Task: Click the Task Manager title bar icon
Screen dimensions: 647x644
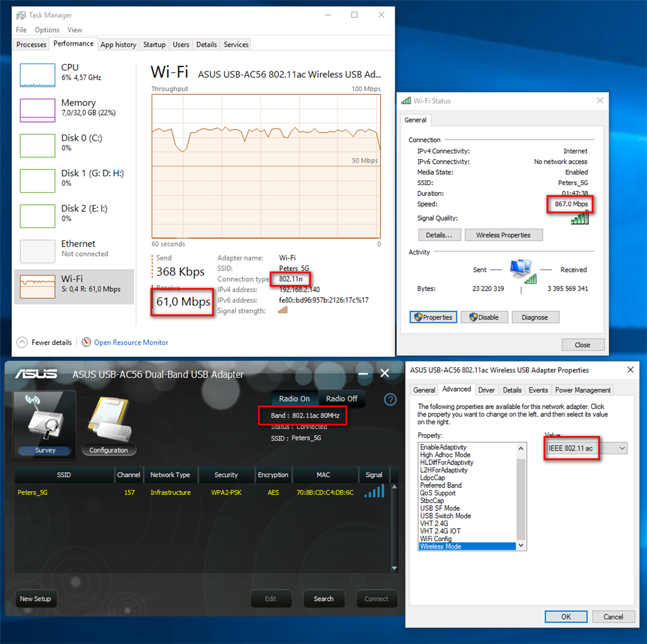Action: tap(21, 15)
